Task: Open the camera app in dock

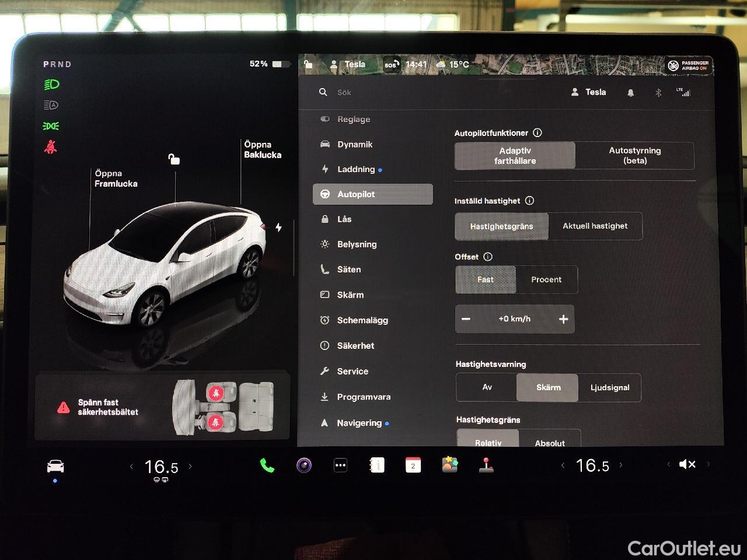Action: point(304,465)
